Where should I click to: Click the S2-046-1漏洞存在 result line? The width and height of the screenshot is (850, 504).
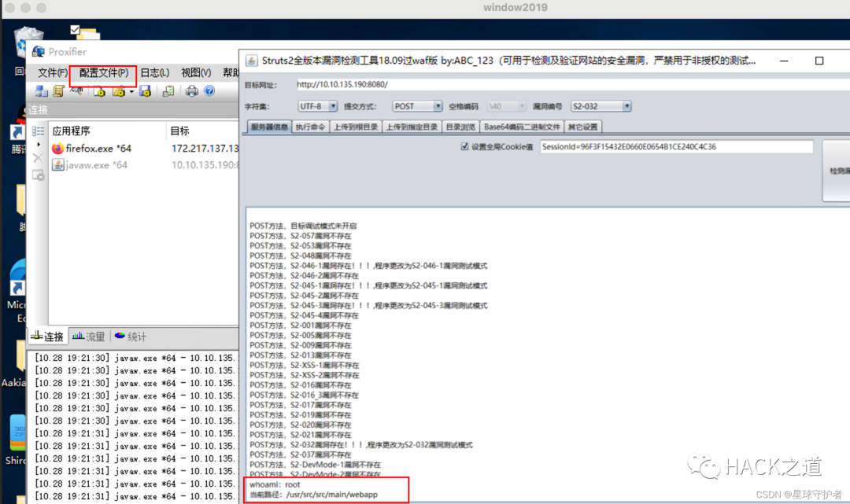point(368,266)
